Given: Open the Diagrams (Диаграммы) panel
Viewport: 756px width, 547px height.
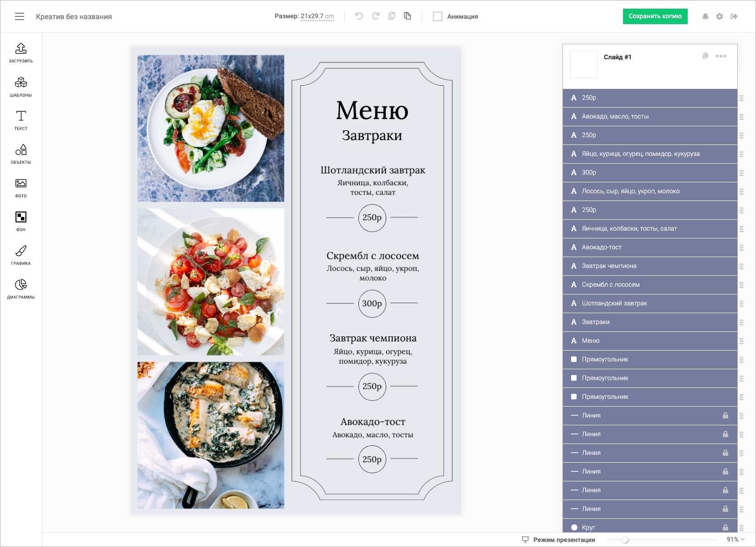Looking at the screenshot, I should coord(21,289).
